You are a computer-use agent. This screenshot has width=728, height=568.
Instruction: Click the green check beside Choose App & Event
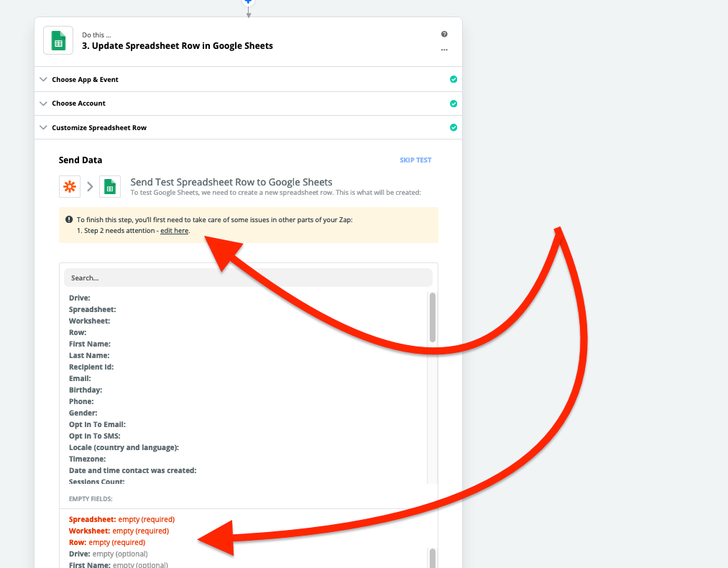pos(453,79)
